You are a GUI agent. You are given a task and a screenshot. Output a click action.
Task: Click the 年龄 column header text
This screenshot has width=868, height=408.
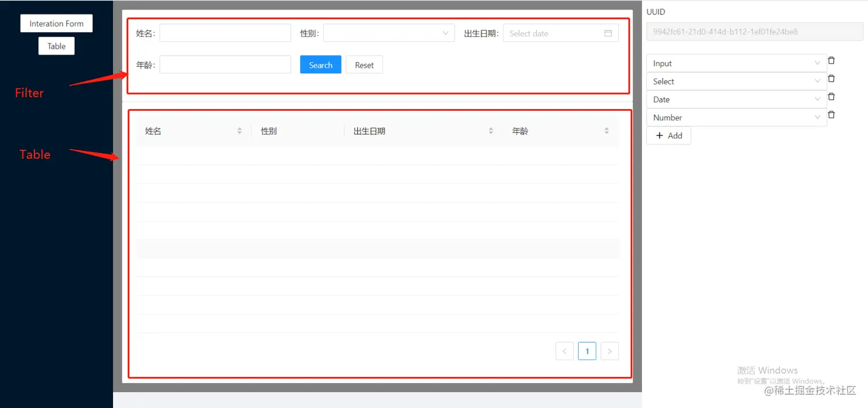coord(520,131)
